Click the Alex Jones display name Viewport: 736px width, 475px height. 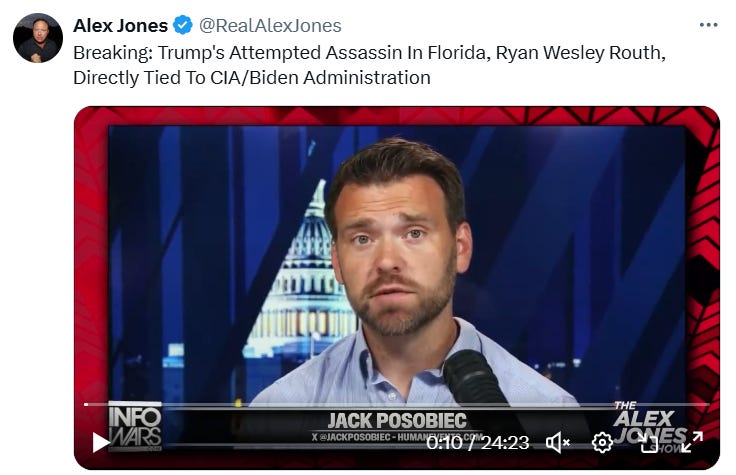[x=120, y=25]
